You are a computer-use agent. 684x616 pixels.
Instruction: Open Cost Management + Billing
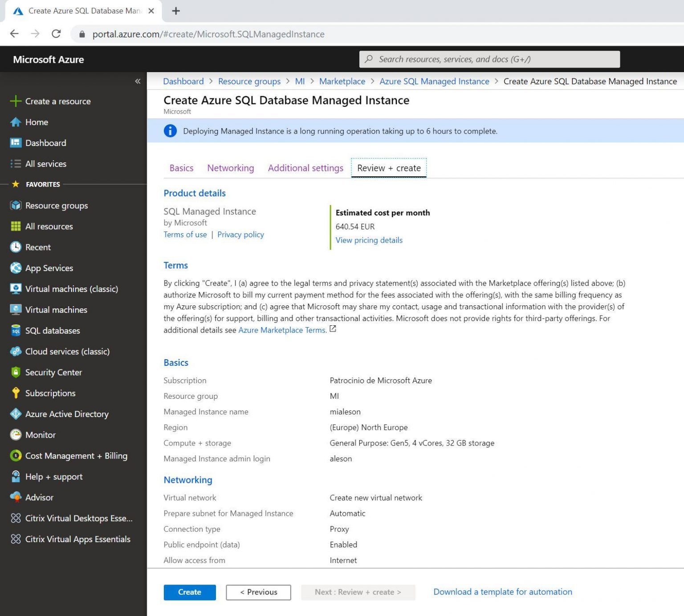76,456
